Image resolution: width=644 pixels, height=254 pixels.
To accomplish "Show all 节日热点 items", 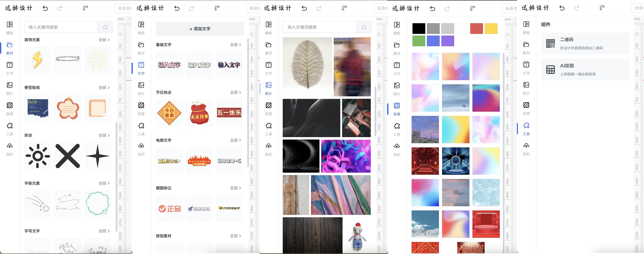I will [x=236, y=92].
